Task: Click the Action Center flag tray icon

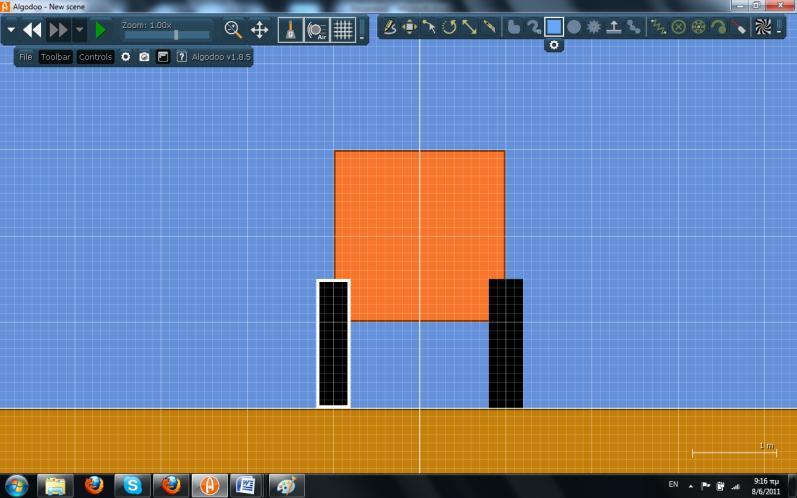Action: coord(706,486)
